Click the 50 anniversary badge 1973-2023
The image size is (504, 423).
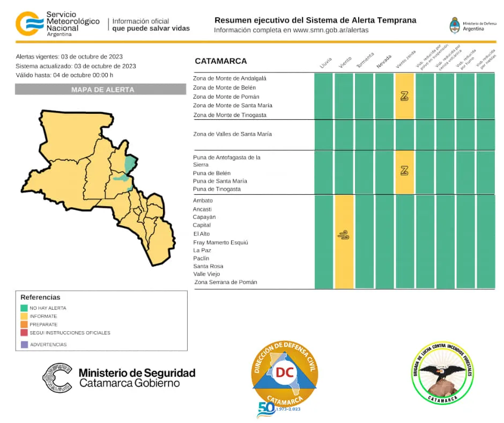point(278,410)
